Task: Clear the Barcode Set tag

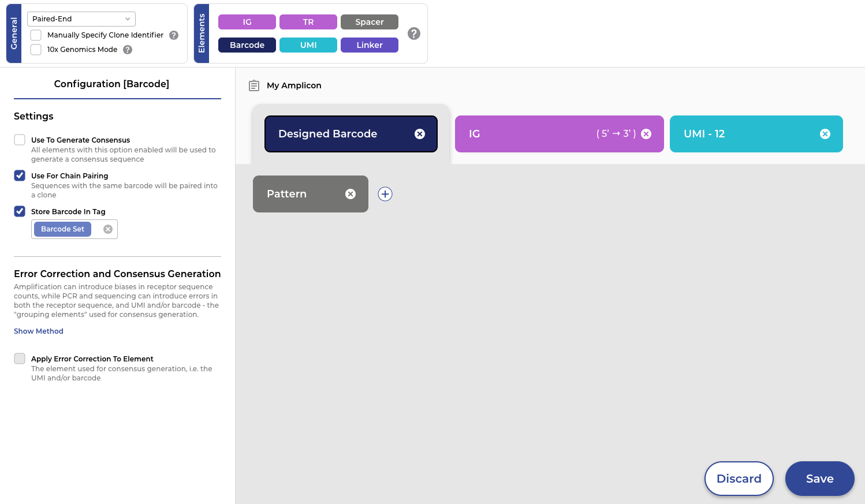Action: tap(108, 229)
